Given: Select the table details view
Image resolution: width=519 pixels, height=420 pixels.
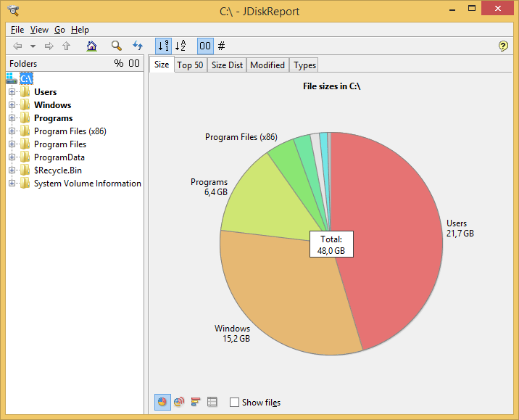Looking at the screenshot, I should (x=212, y=402).
